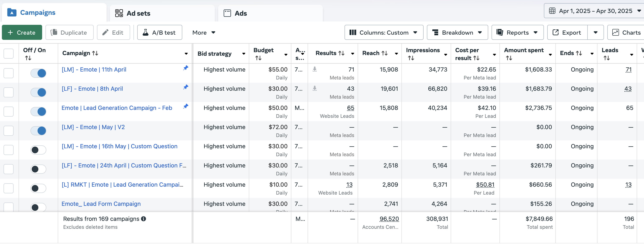
Task: Click the info icon beside Results from 169 campaigns
Action: [143, 219]
